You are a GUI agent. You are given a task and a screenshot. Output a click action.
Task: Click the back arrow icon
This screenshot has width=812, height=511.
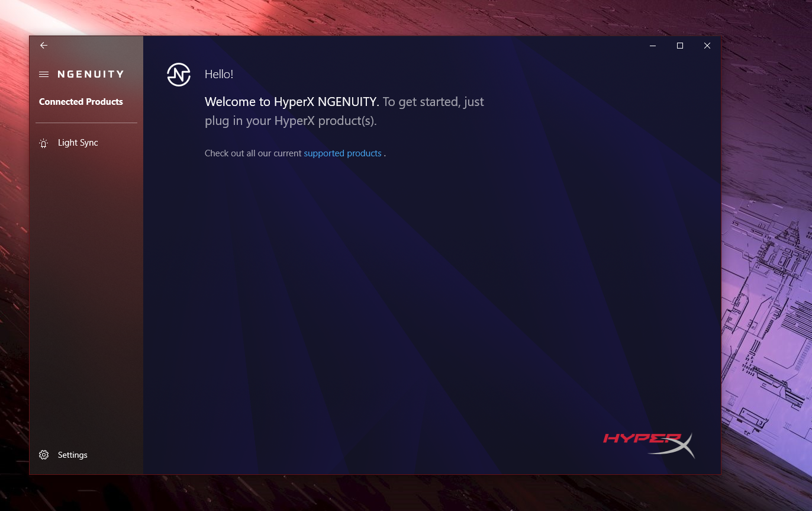(x=44, y=46)
